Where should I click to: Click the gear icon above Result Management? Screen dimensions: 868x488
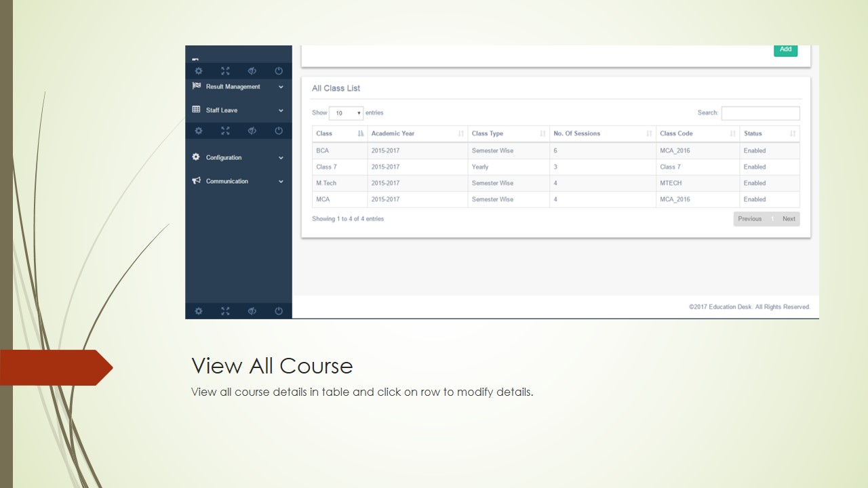(x=198, y=71)
